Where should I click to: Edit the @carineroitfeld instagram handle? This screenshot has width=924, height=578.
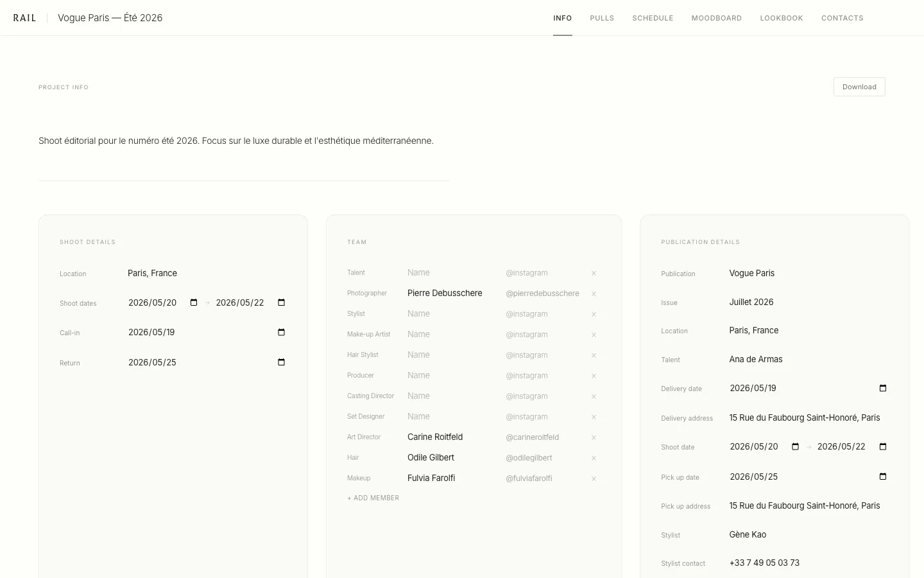coord(544,437)
